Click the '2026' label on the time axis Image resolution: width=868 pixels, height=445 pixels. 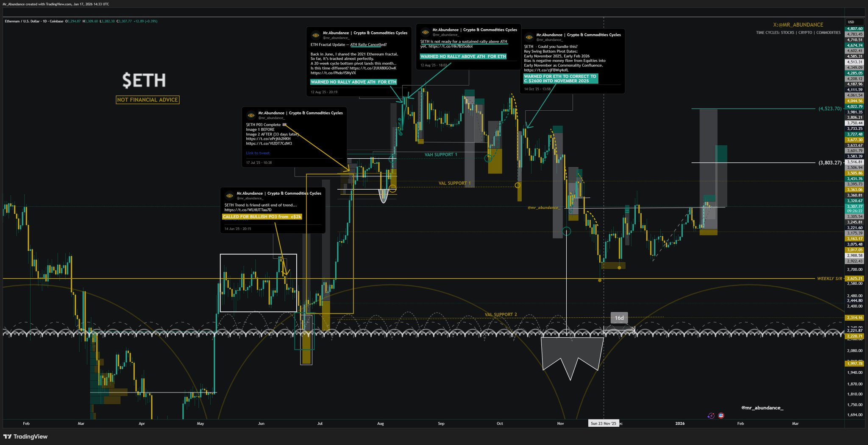click(x=680, y=423)
